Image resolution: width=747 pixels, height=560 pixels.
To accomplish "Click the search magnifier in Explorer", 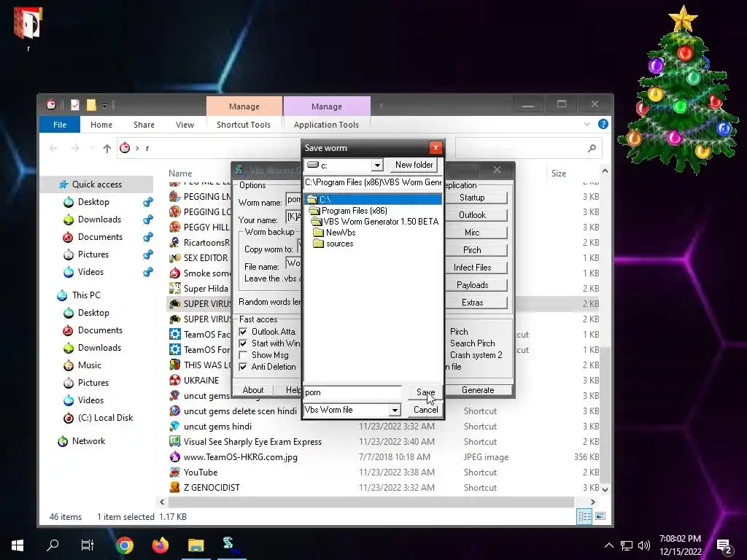I will pos(592,149).
